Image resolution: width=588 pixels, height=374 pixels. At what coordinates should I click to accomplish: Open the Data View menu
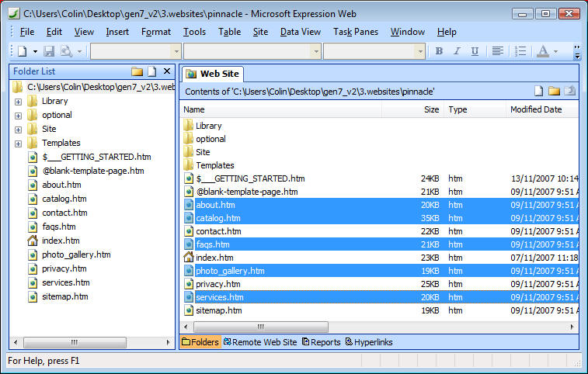300,32
